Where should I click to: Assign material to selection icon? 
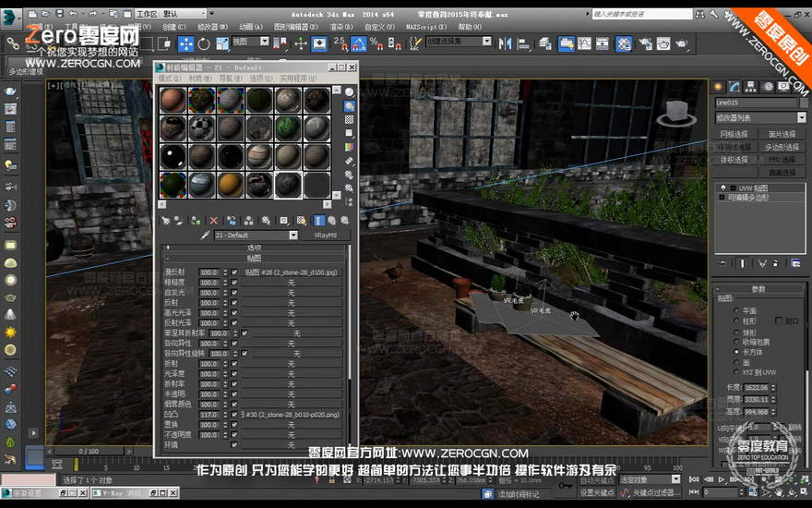(196, 221)
